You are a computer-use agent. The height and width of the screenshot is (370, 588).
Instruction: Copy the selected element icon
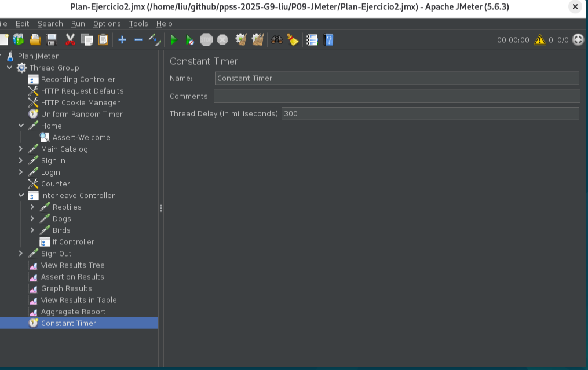[x=87, y=40]
